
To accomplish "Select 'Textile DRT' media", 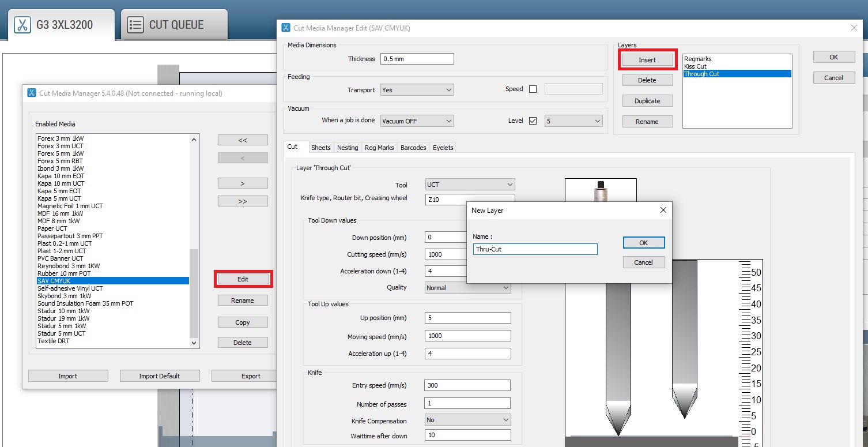I will click(x=113, y=341).
